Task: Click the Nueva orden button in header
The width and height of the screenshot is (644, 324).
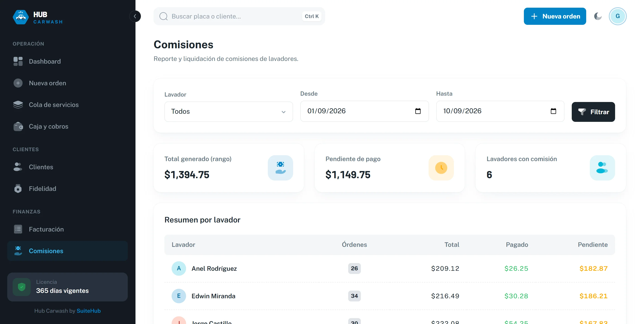Action: pyautogui.click(x=555, y=16)
